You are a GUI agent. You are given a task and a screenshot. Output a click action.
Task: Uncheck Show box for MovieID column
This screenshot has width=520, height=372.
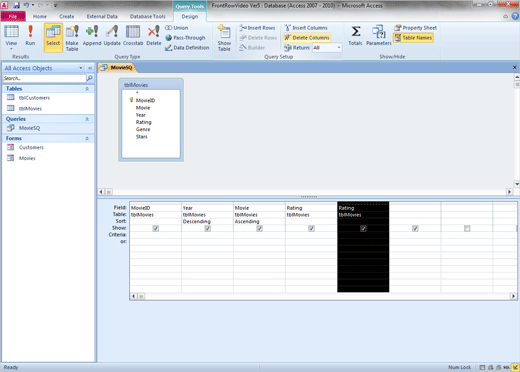coord(156,228)
